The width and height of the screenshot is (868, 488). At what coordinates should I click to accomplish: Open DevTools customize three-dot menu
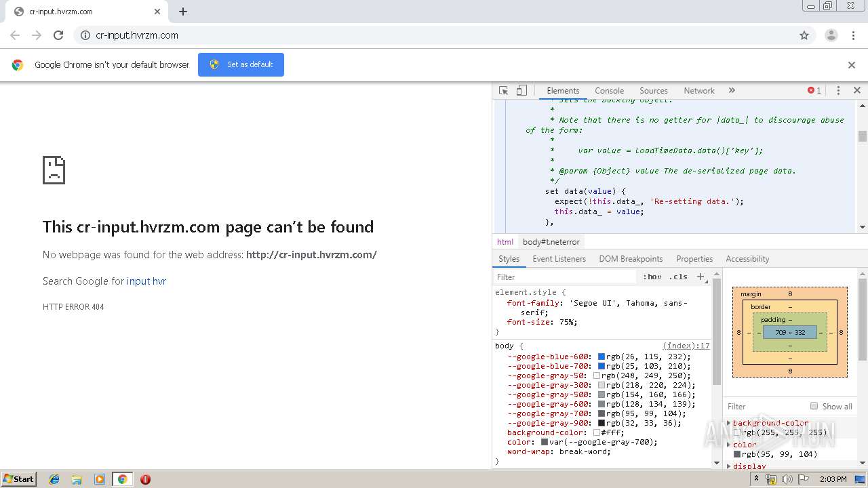click(x=838, y=90)
